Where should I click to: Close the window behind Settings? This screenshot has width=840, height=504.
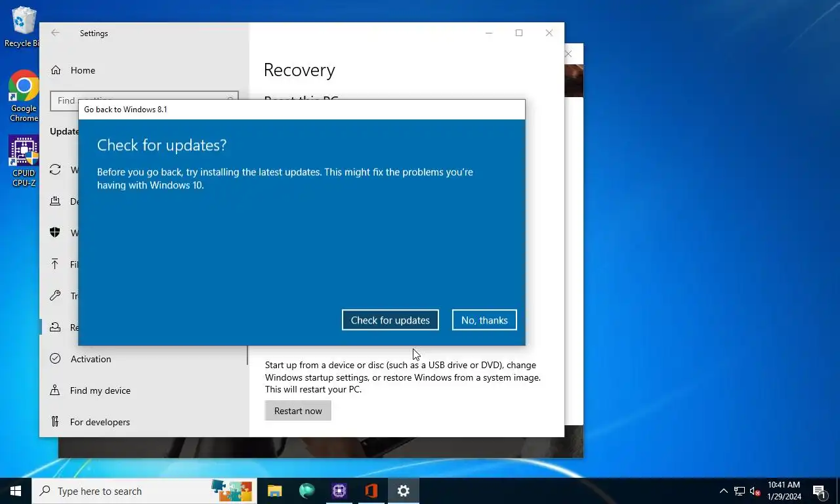point(569,54)
